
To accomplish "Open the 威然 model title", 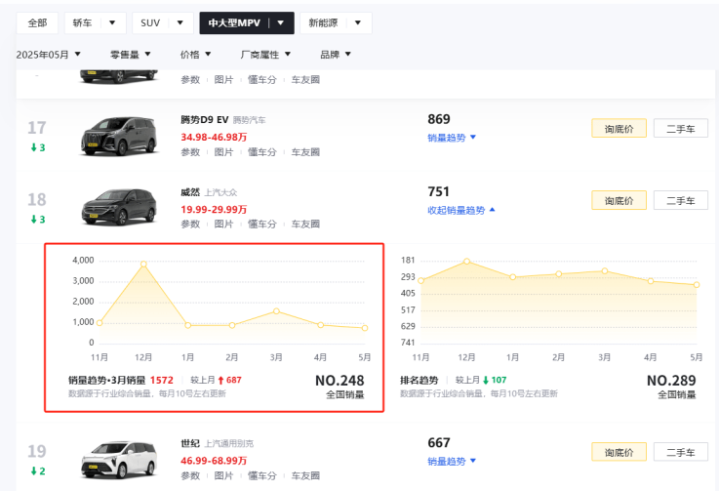I will [190, 192].
